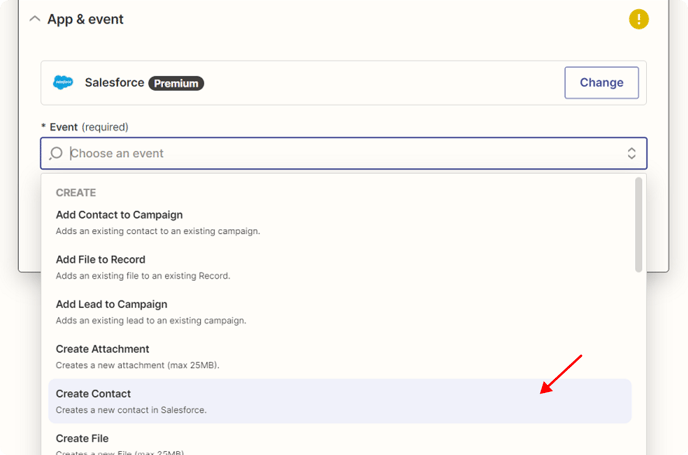Image resolution: width=688 pixels, height=455 pixels.
Task: Click the search magnifier icon in Event field
Action: pos(56,153)
